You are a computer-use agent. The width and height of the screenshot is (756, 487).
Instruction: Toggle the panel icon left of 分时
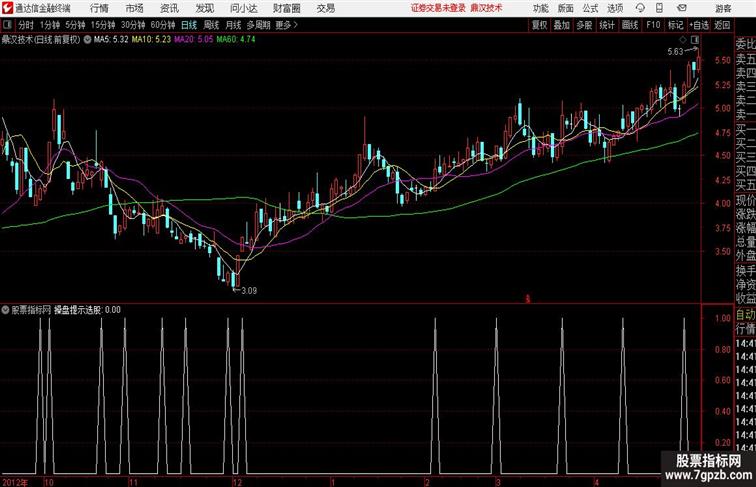coord(7,25)
